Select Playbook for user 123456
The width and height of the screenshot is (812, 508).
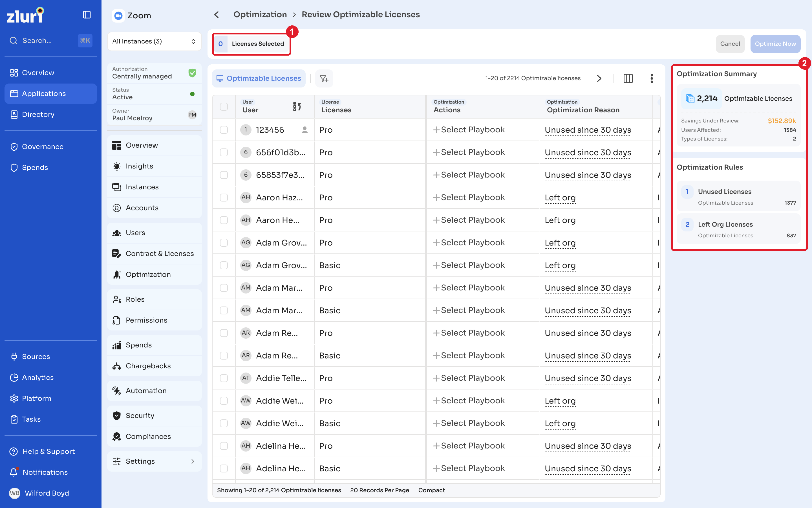469,130
